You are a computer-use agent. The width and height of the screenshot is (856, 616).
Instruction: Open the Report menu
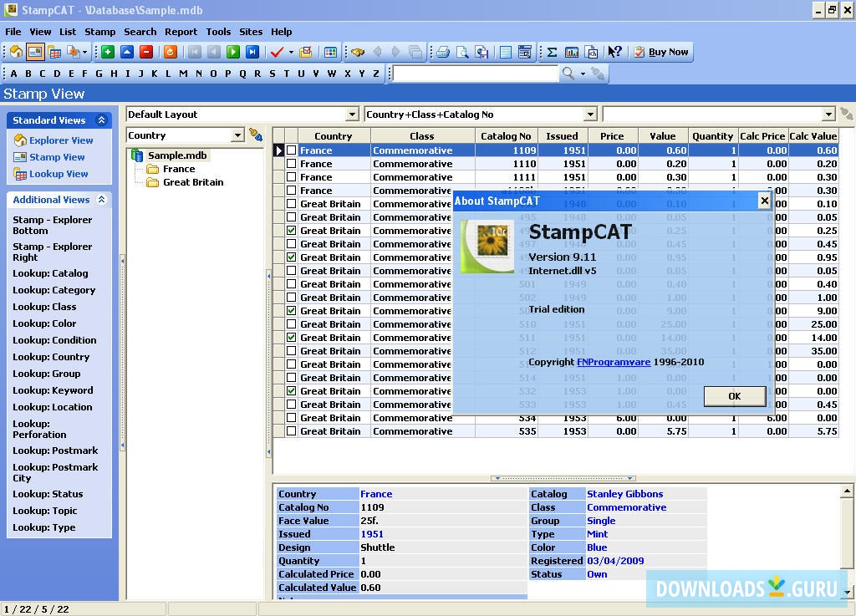click(181, 32)
